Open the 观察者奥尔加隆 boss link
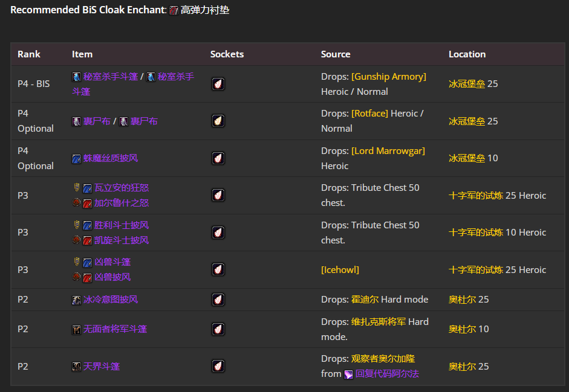 (x=382, y=358)
